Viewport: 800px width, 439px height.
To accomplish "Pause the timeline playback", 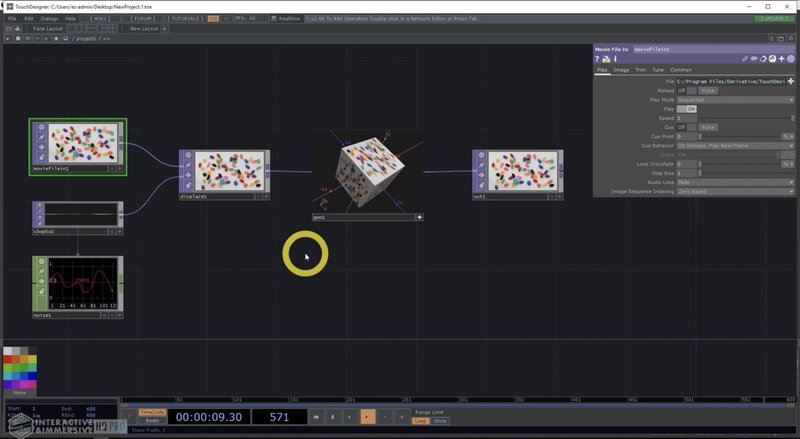I will (x=333, y=417).
